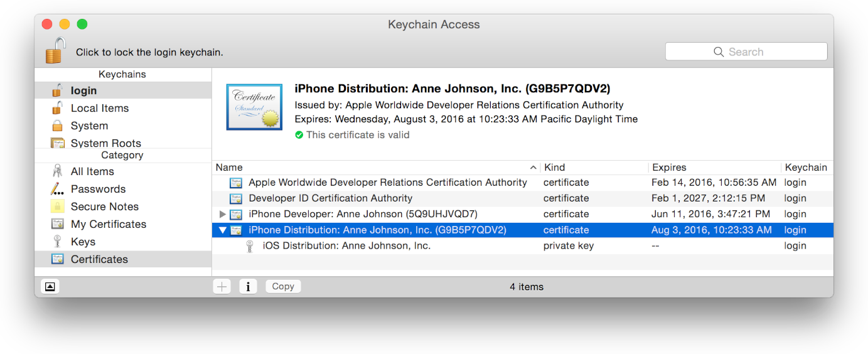The image size is (868, 354).
Task: Click 'This certificate is valid' text
Action: click(x=358, y=135)
